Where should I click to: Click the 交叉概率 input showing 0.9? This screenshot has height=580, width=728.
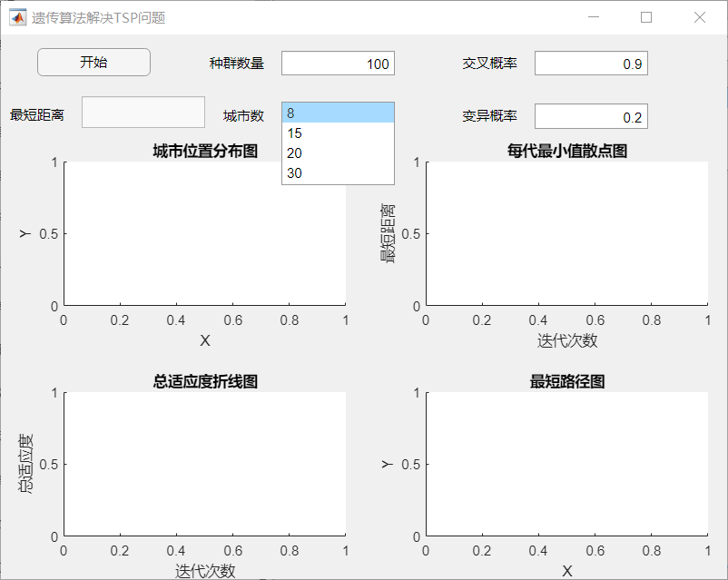[591, 63]
